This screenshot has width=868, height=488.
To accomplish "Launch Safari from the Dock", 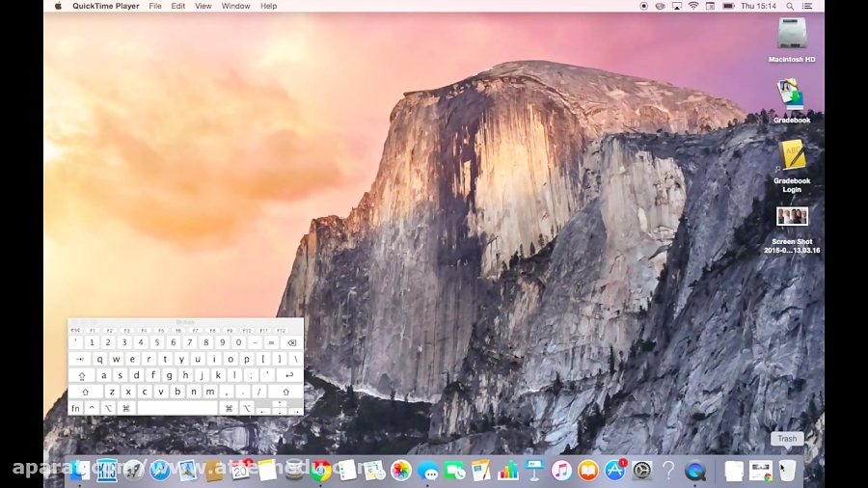I will coord(160,471).
